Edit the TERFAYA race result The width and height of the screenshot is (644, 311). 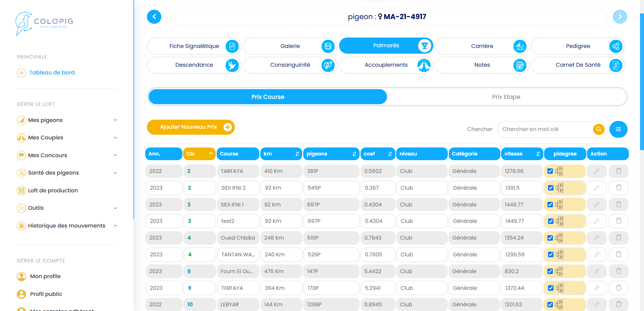[596, 288]
